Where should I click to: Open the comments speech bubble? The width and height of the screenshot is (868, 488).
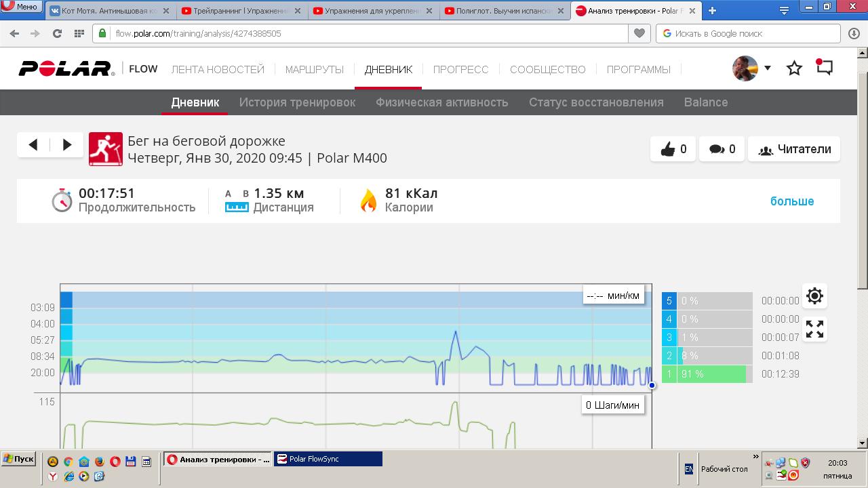(x=722, y=149)
